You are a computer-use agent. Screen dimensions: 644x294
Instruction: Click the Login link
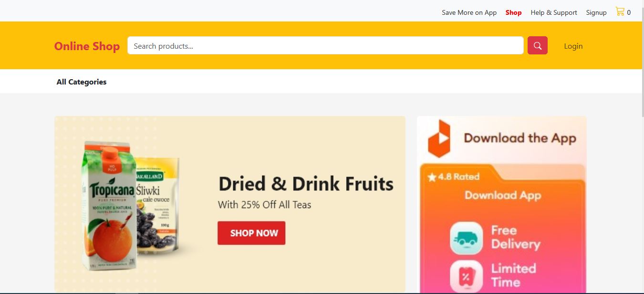coord(573,46)
